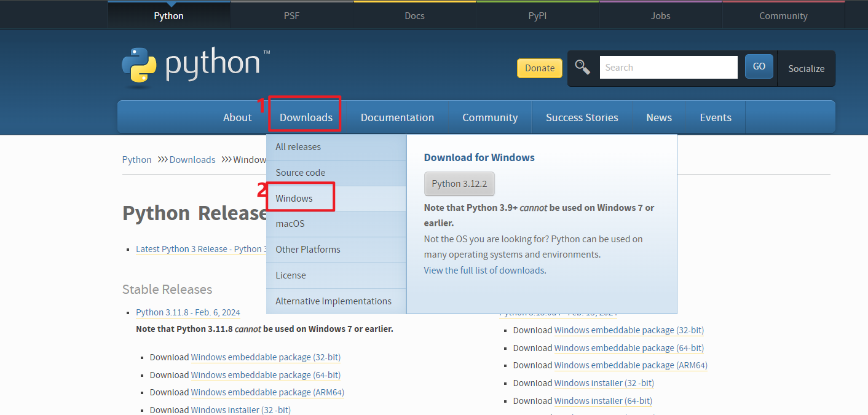Open the Community main navigation menu

click(490, 117)
